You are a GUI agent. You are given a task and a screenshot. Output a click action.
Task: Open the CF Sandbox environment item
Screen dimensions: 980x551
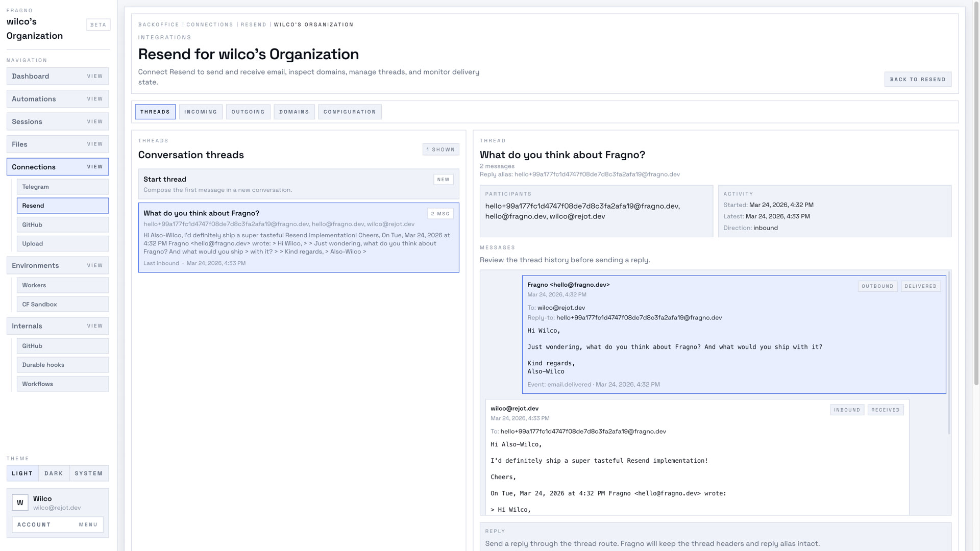tap(63, 304)
